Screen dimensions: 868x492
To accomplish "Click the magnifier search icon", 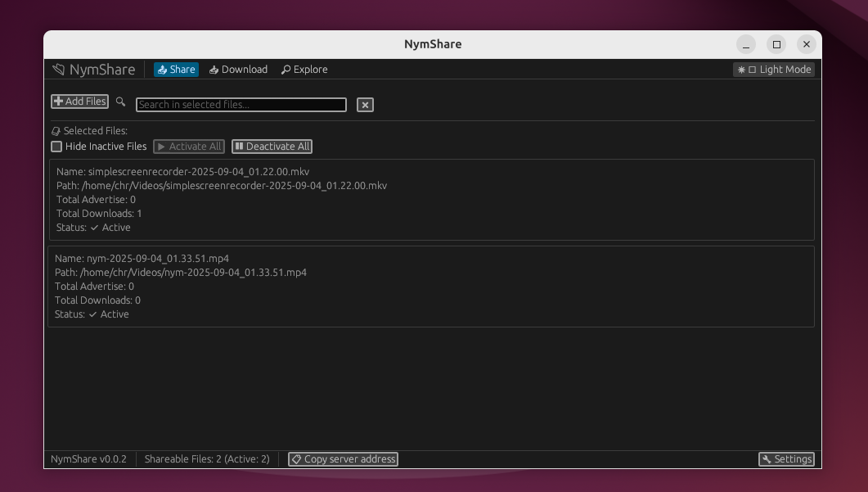I will [121, 102].
